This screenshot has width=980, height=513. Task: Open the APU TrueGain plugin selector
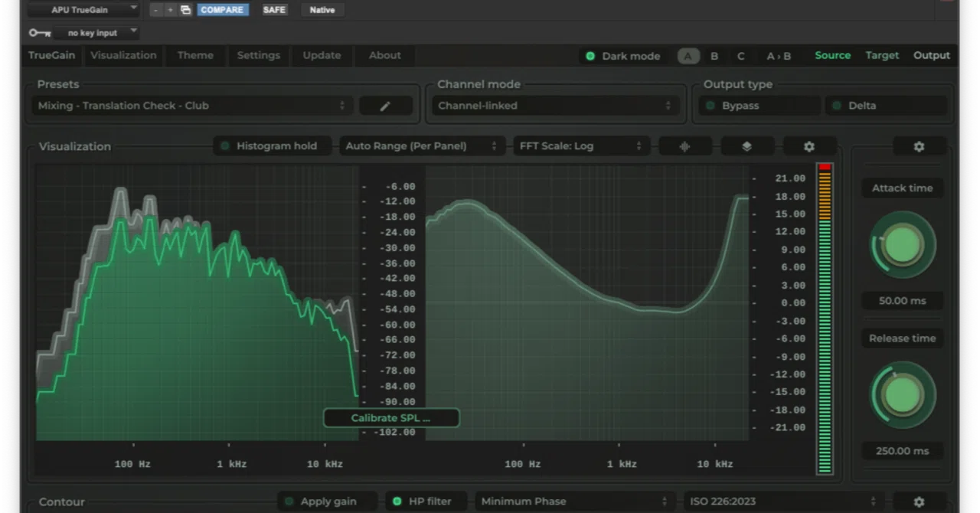click(x=83, y=10)
